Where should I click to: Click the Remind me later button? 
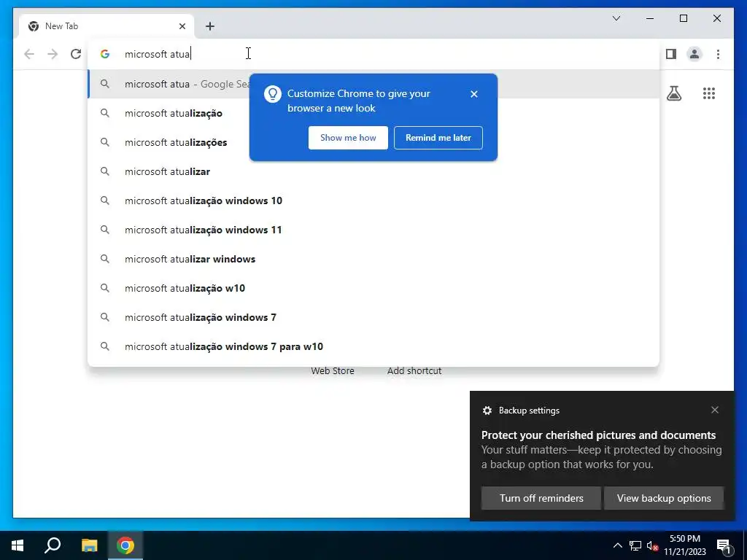[x=438, y=138]
